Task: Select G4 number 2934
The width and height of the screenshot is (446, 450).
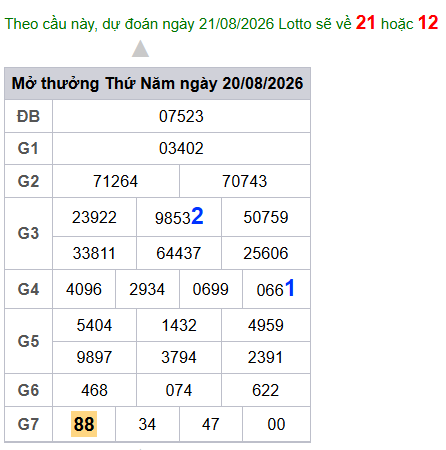Action: (x=147, y=289)
